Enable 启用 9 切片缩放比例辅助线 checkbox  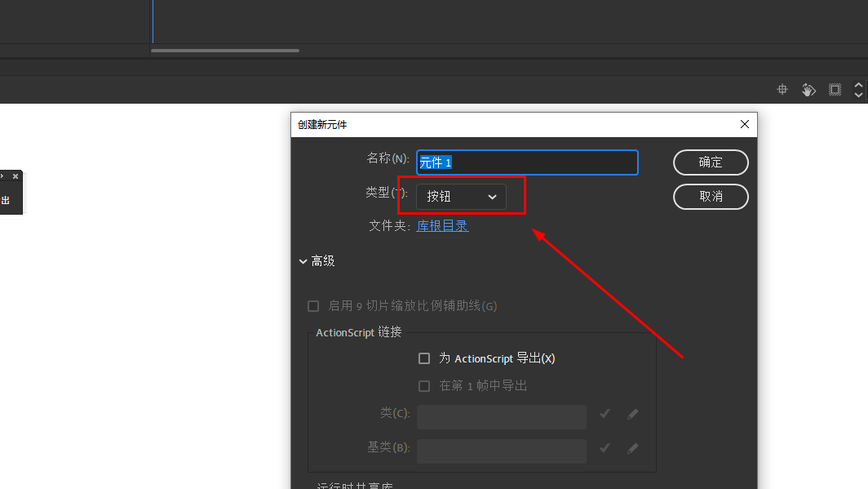313,306
